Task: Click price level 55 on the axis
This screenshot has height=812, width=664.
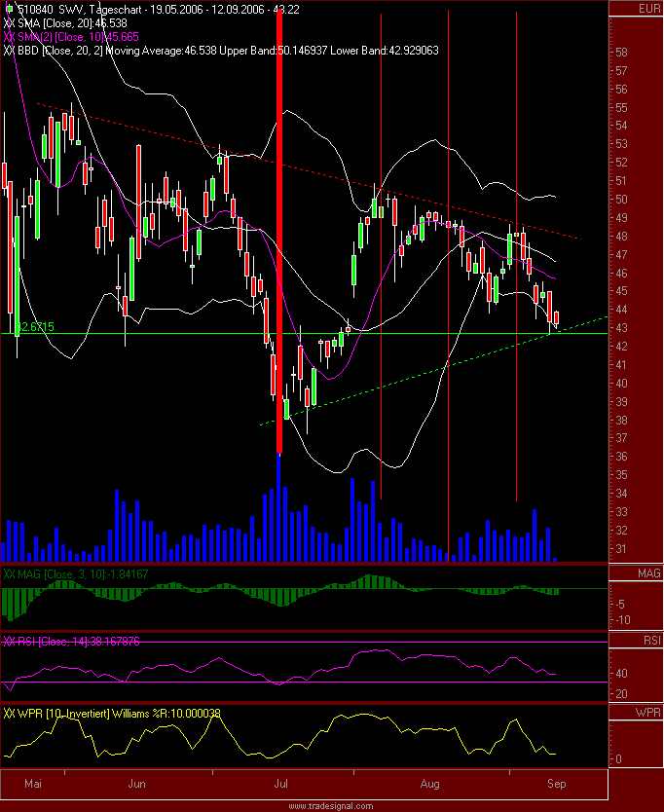Action: point(621,108)
